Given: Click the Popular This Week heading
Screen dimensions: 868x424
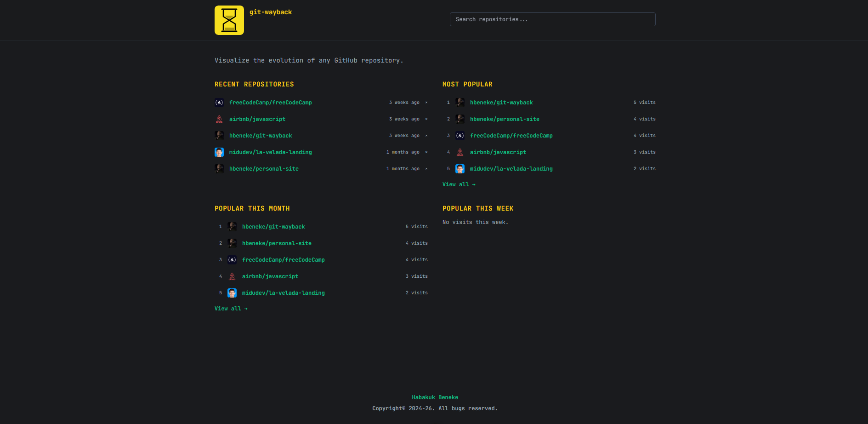Looking at the screenshot, I should (x=478, y=208).
